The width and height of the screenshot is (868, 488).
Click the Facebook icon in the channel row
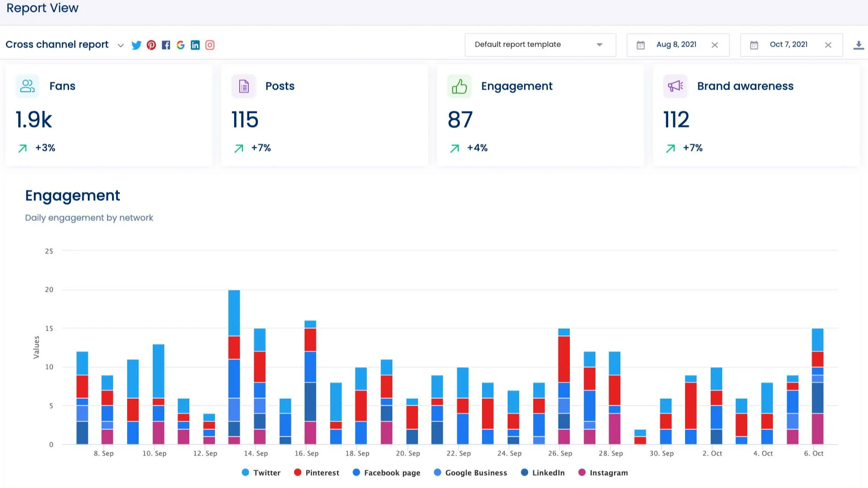(x=166, y=45)
